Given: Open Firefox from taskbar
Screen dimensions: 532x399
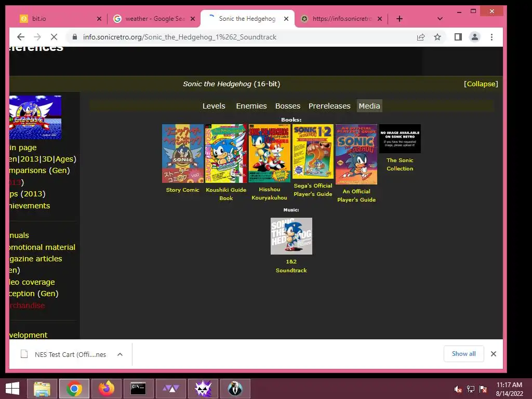Looking at the screenshot, I should (106, 389).
